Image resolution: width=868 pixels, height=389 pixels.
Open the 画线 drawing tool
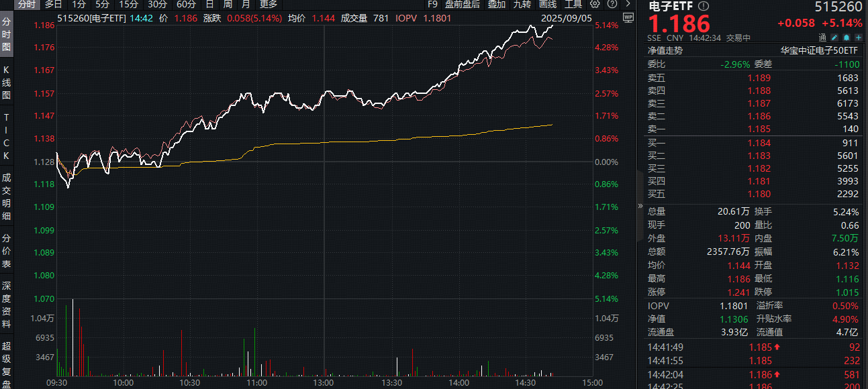tap(547, 5)
